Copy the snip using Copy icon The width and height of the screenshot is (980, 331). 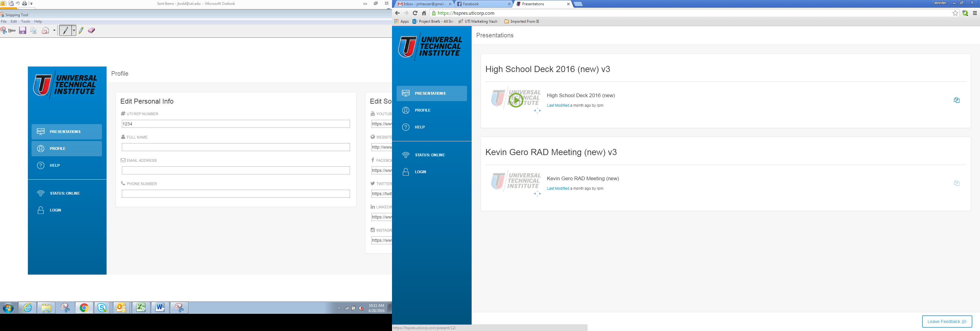pyautogui.click(x=33, y=30)
